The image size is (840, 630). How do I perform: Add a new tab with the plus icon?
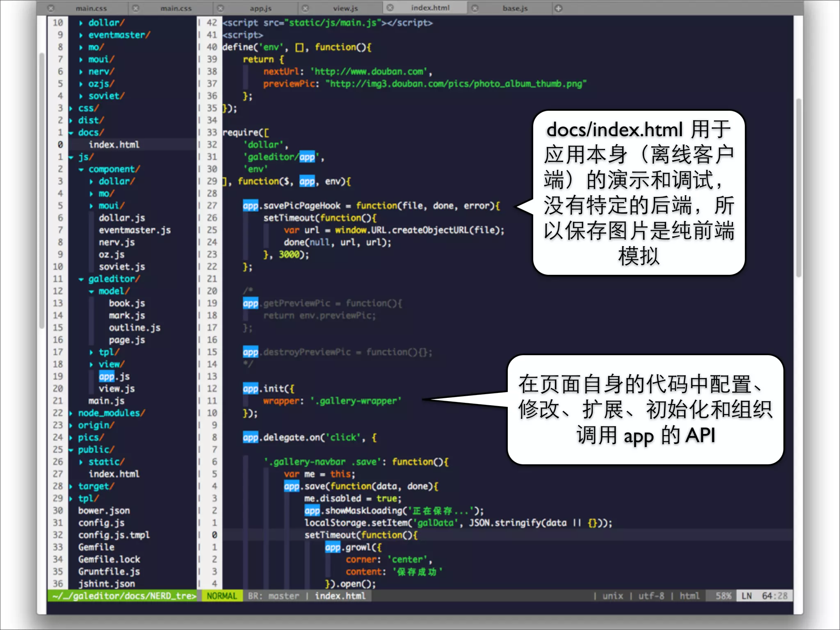coord(559,8)
